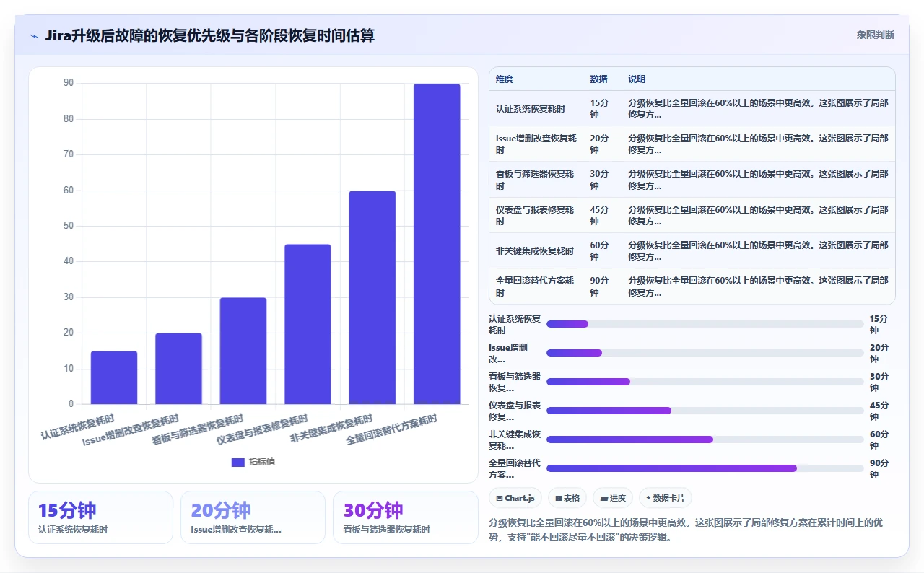Click the 非关键集成恢复耗时 chart bar
Screen dimensions: 924x573
pos(372,297)
